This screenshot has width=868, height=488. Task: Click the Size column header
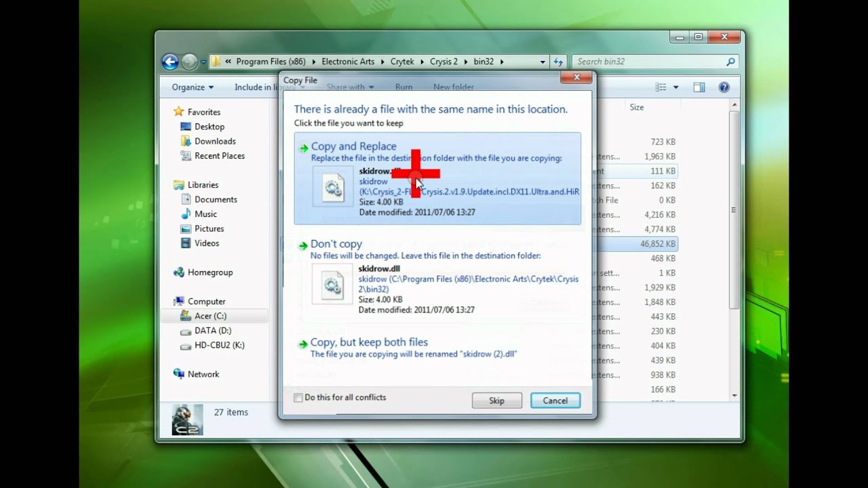pyautogui.click(x=637, y=107)
